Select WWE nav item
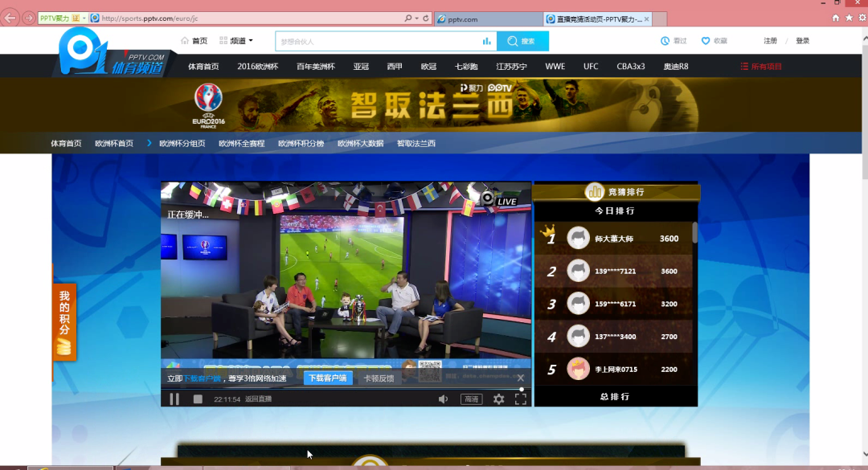Viewport: 868px width, 470px height. click(555, 67)
